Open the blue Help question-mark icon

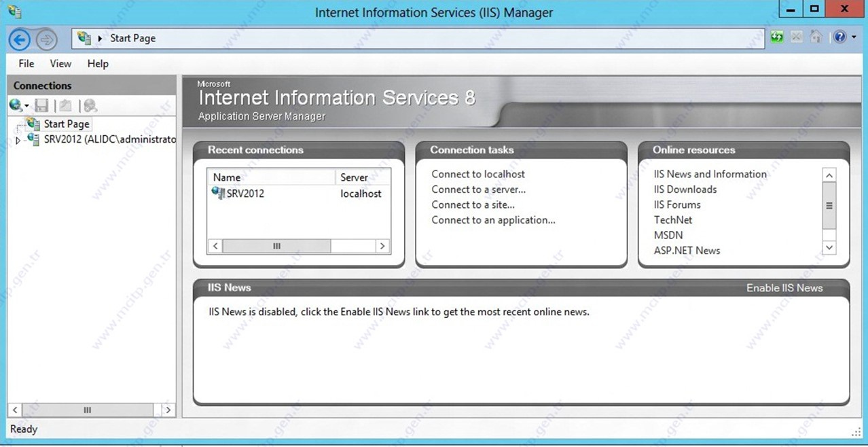[839, 37]
